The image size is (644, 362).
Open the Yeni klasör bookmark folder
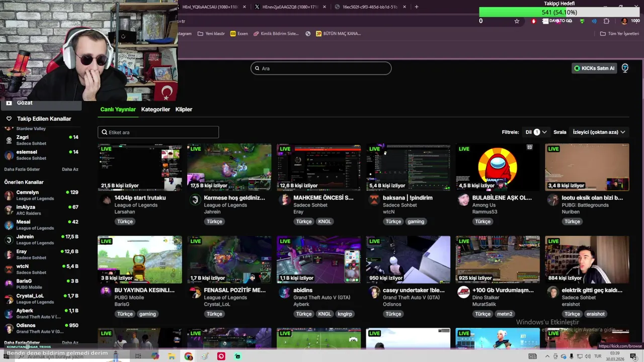211,34
